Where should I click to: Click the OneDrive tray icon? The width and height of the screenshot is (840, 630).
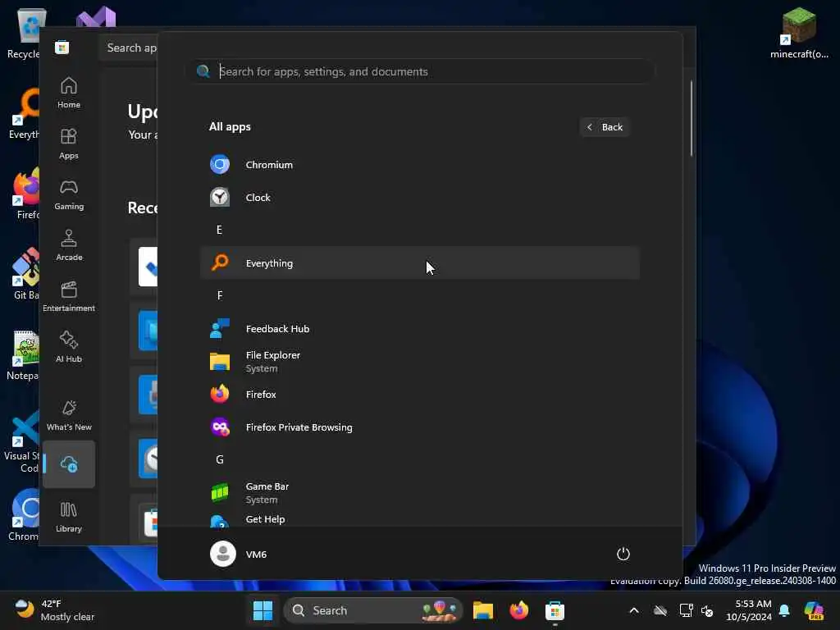[x=660, y=610]
